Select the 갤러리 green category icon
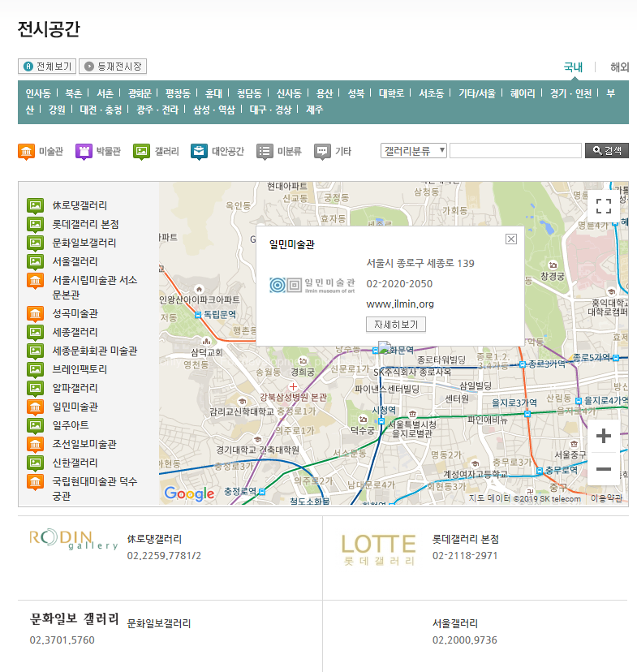The width and height of the screenshot is (637, 672). point(141,152)
